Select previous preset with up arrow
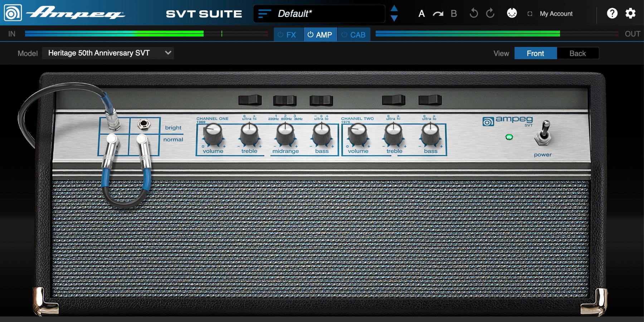Image resolution: width=644 pixels, height=322 pixels. (394, 8)
